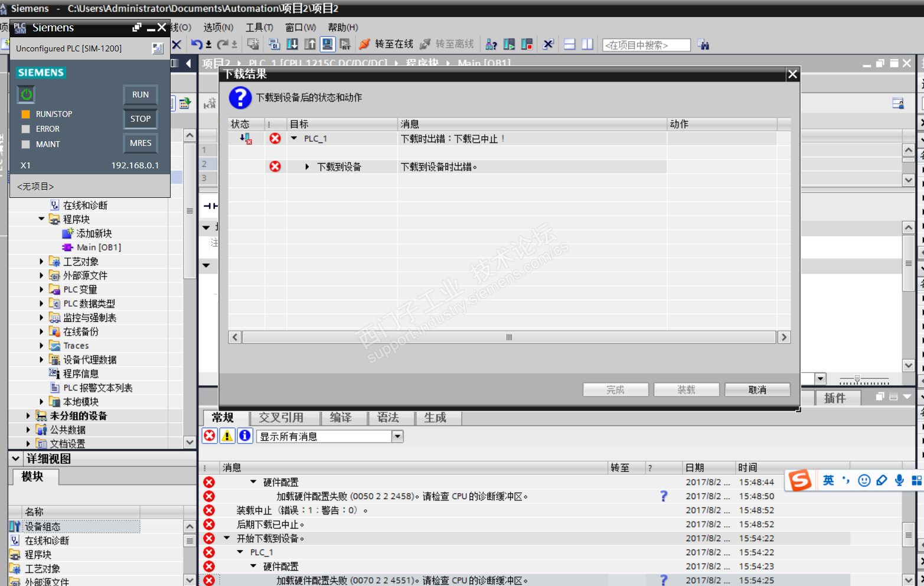
Task: Expand the 下载到设备 row in dialog
Action: pyautogui.click(x=307, y=167)
